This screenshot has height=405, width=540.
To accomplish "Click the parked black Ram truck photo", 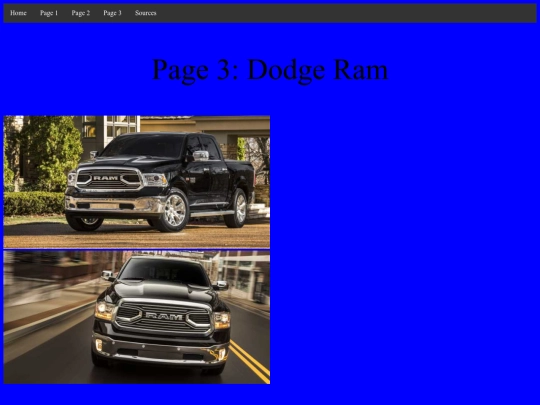I will coord(137,182).
